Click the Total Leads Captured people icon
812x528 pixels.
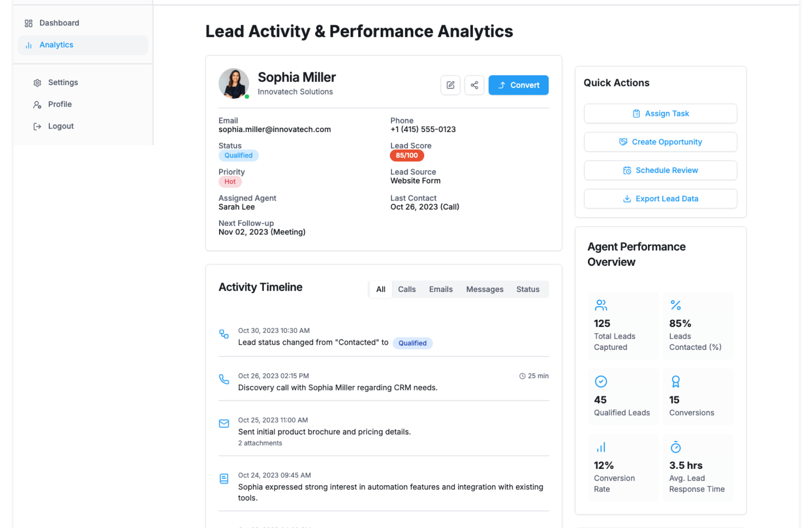tap(601, 305)
